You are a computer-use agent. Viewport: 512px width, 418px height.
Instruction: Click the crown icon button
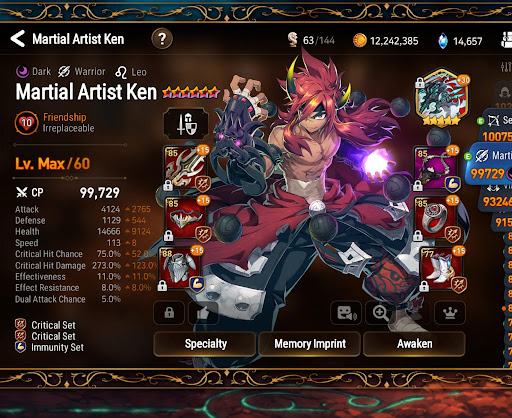(x=450, y=313)
